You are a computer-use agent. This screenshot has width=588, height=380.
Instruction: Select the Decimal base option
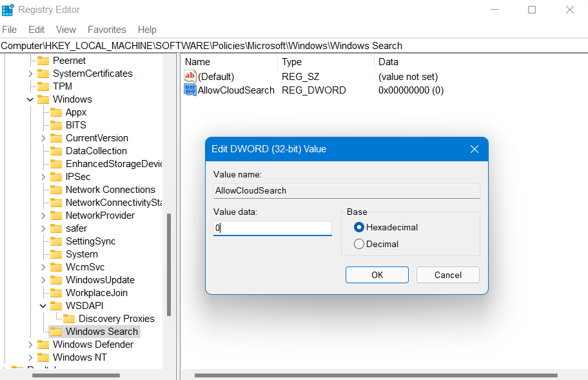tap(359, 244)
